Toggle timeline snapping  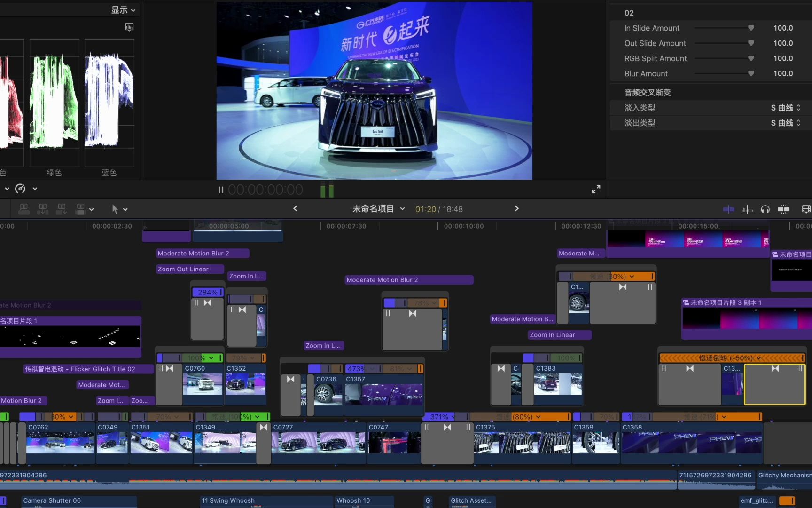coord(784,209)
